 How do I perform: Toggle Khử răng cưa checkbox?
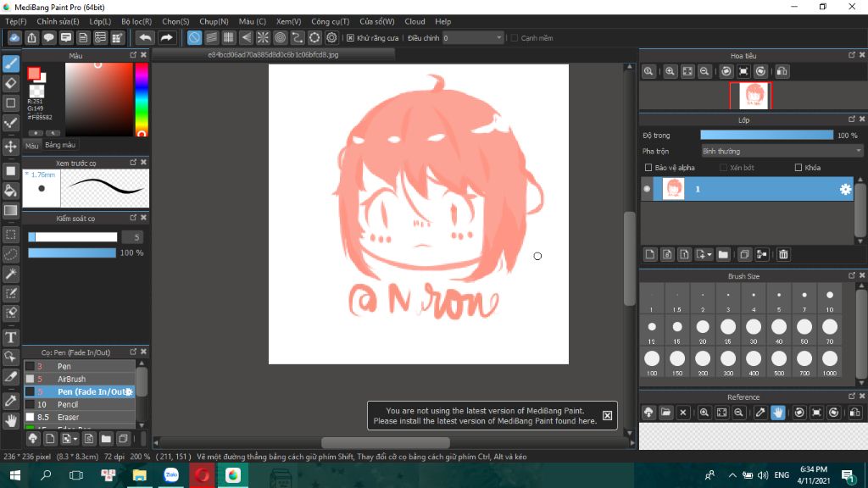(350, 38)
